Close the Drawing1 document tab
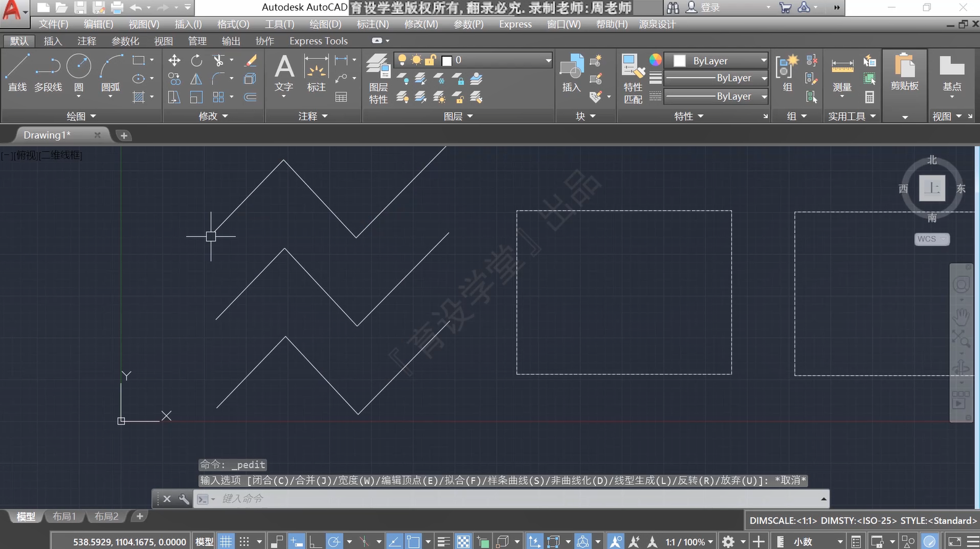Image resolution: width=980 pixels, height=549 pixels. click(97, 135)
